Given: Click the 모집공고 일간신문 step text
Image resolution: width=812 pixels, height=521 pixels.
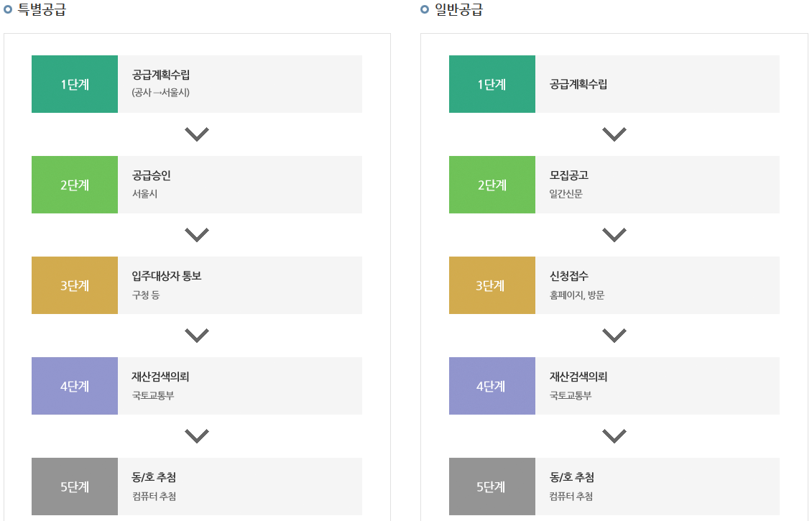Looking at the screenshot, I should 568,185.
